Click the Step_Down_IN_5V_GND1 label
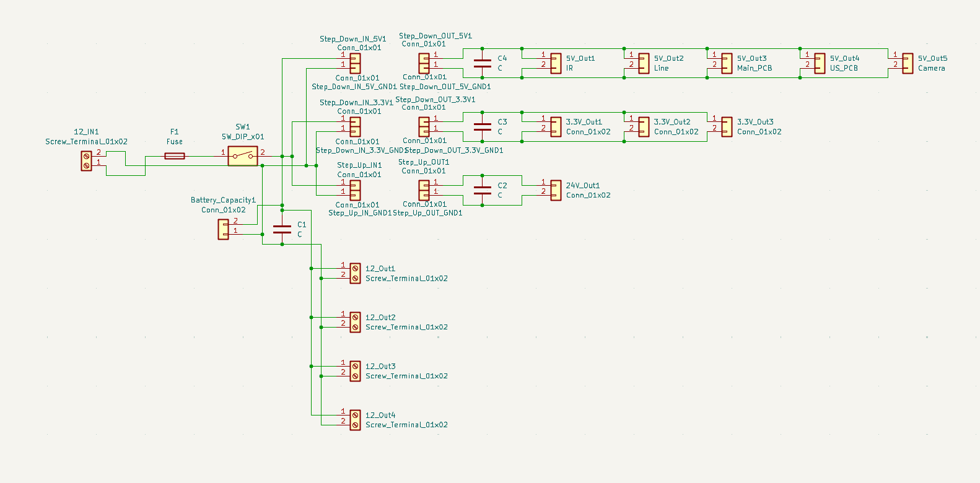980x483 pixels. click(x=354, y=87)
